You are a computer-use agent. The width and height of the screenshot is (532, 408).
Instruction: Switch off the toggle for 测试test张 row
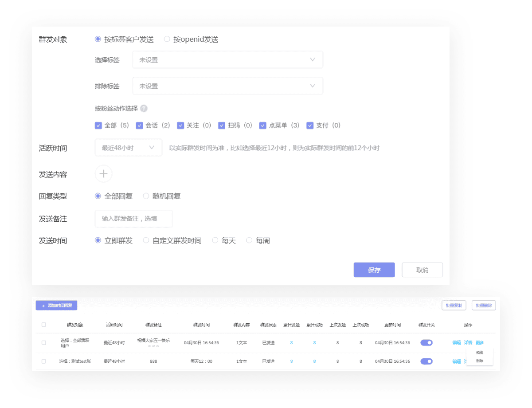(x=426, y=361)
